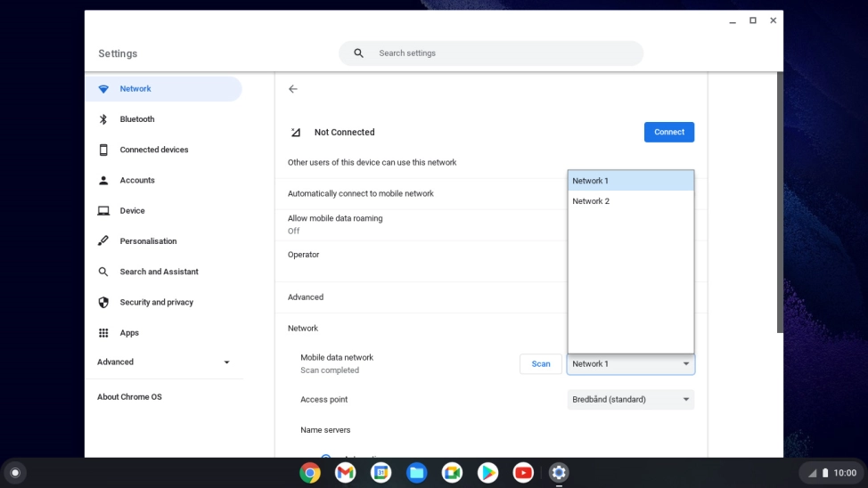The height and width of the screenshot is (488, 868).
Task: Select Network 1 from the dropdown list
Action: (631, 181)
